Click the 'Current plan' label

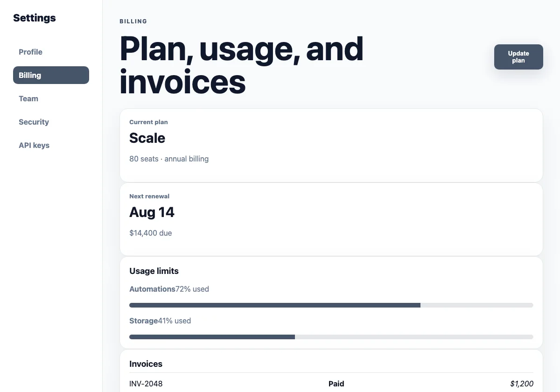pyautogui.click(x=148, y=122)
